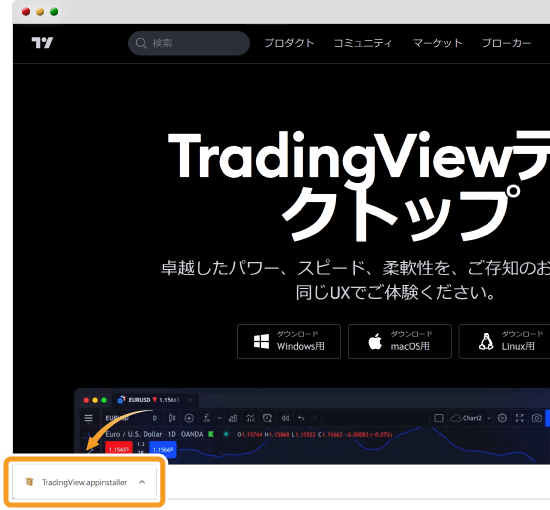Open the indicators fx icon
The height and width of the screenshot is (510, 550).
click(207, 418)
